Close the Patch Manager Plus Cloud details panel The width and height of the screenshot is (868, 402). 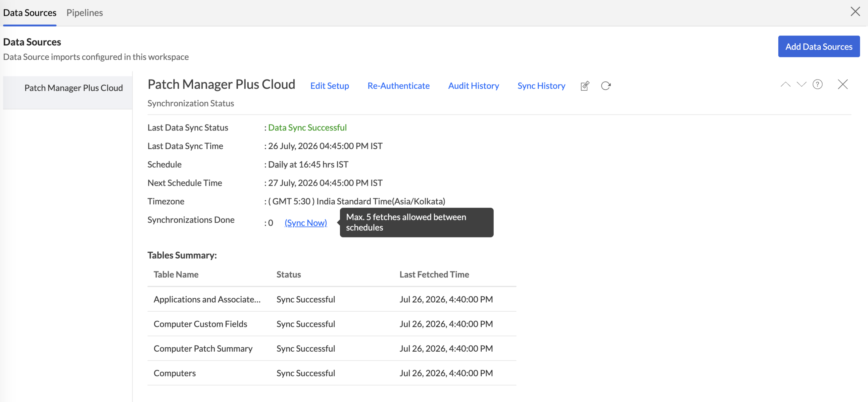[842, 84]
